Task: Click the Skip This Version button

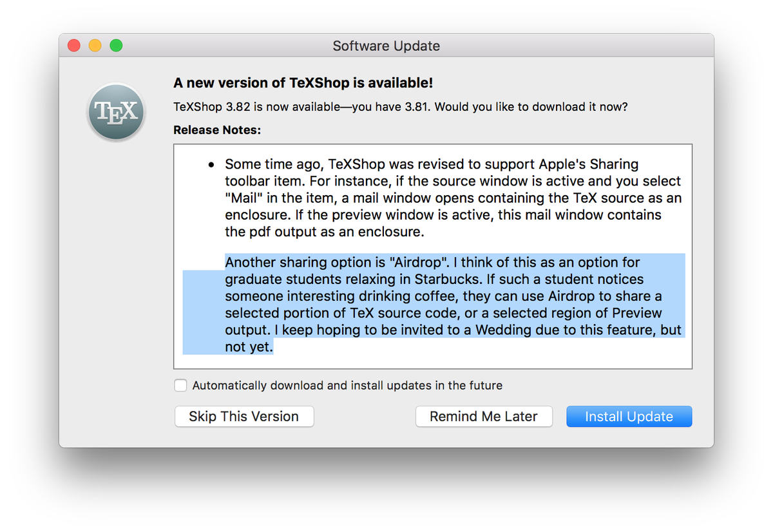Action: coord(244,417)
